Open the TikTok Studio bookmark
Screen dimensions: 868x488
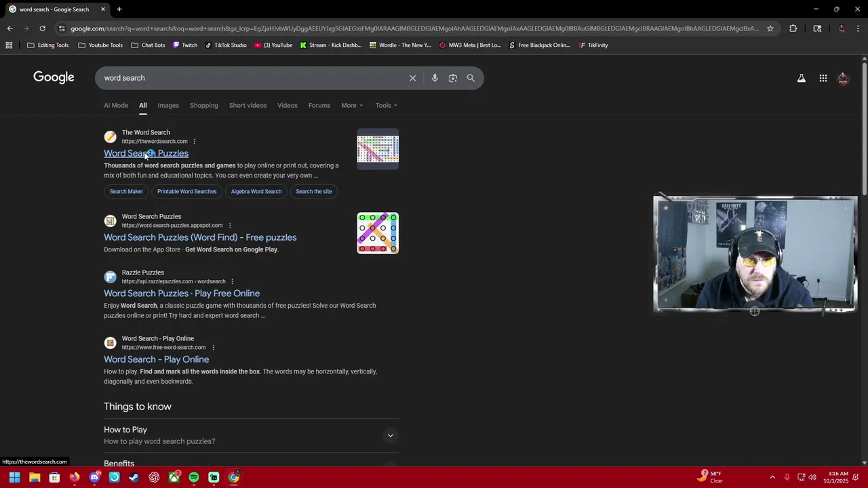click(226, 45)
